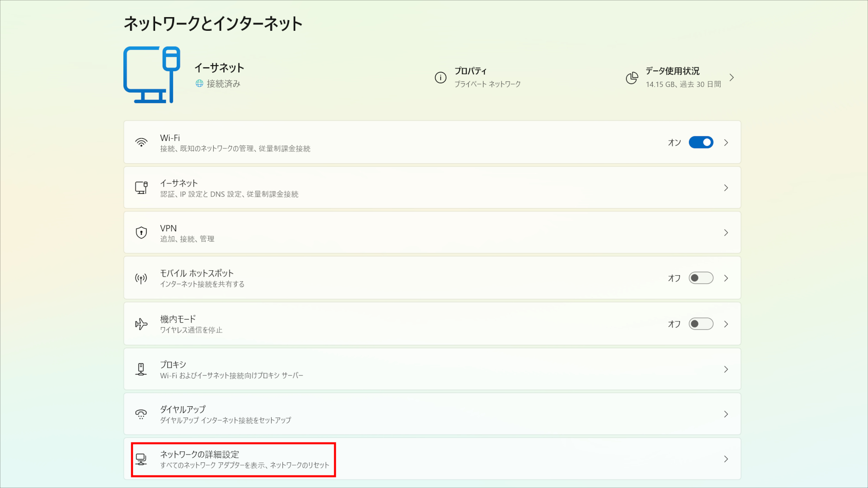
Task: Turn on 機内モード toggle
Action: tap(701, 324)
